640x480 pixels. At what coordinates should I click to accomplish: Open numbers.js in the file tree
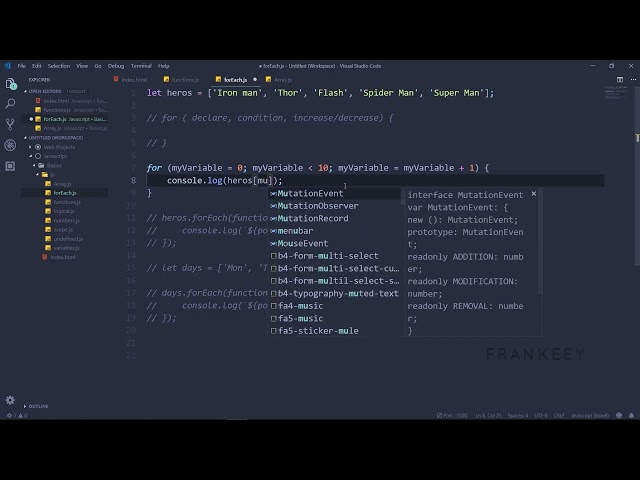click(x=66, y=220)
